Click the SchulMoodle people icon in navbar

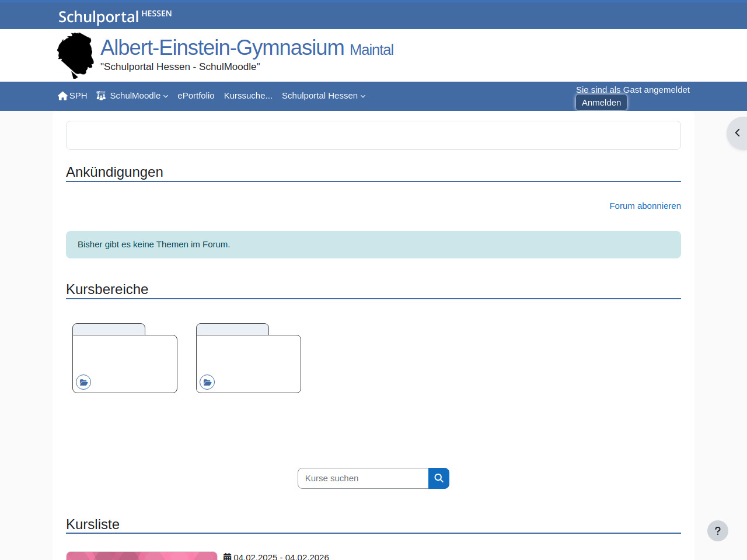pos(101,96)
